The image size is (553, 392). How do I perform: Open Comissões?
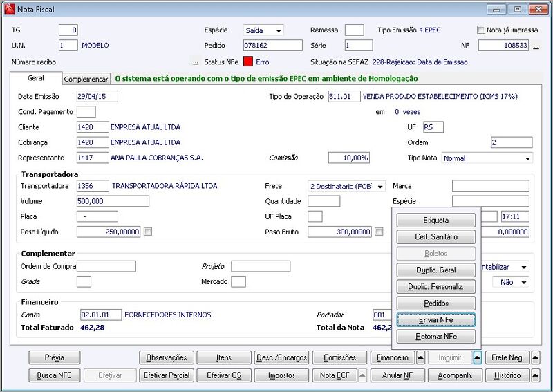339,357
